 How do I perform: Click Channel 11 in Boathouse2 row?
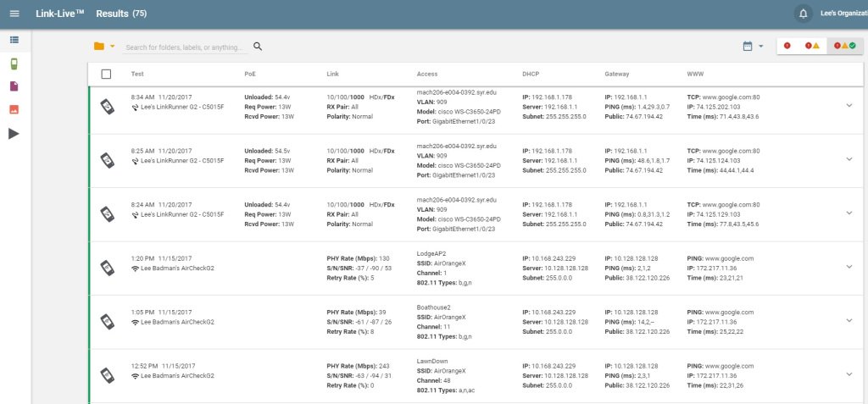[435, 327]
